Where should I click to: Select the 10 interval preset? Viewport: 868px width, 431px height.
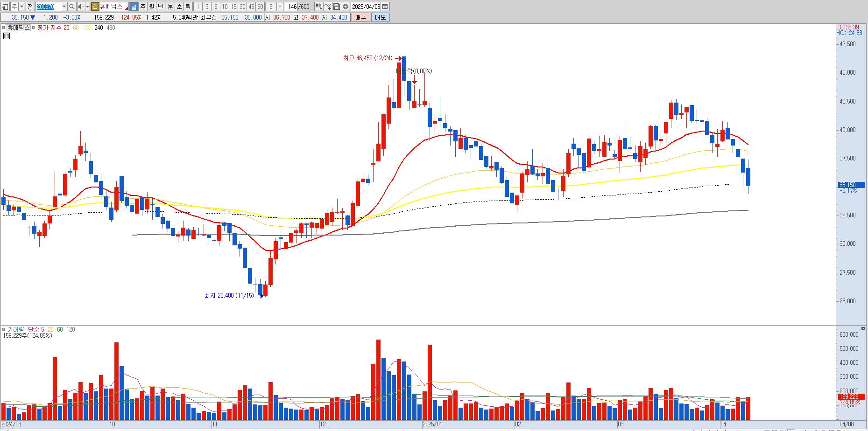click(225, 7)
